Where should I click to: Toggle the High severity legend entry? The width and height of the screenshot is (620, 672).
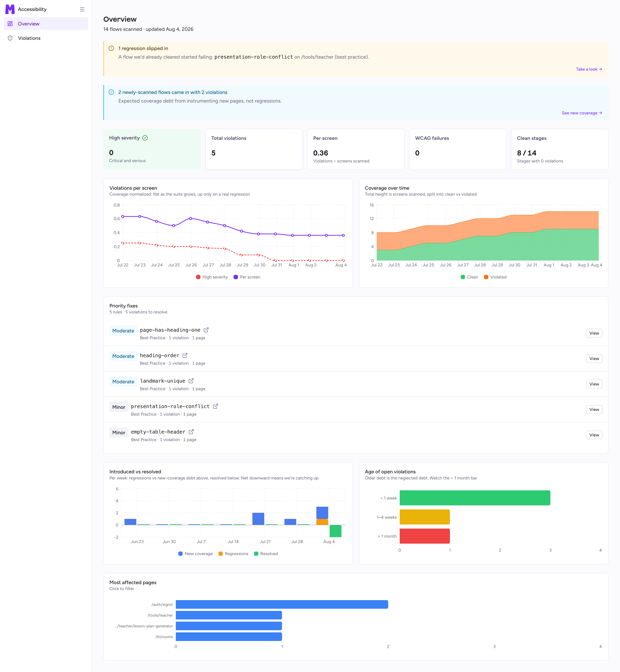click(212, 277)
